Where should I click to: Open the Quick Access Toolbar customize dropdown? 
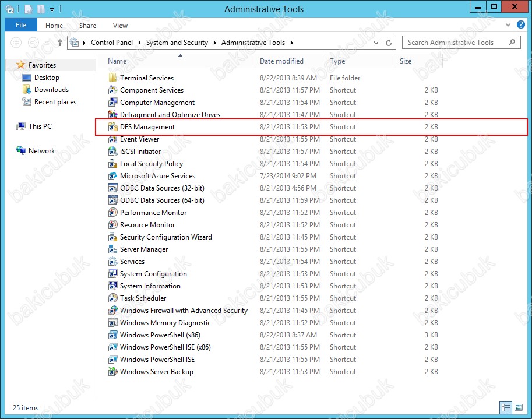coord(52,9)
